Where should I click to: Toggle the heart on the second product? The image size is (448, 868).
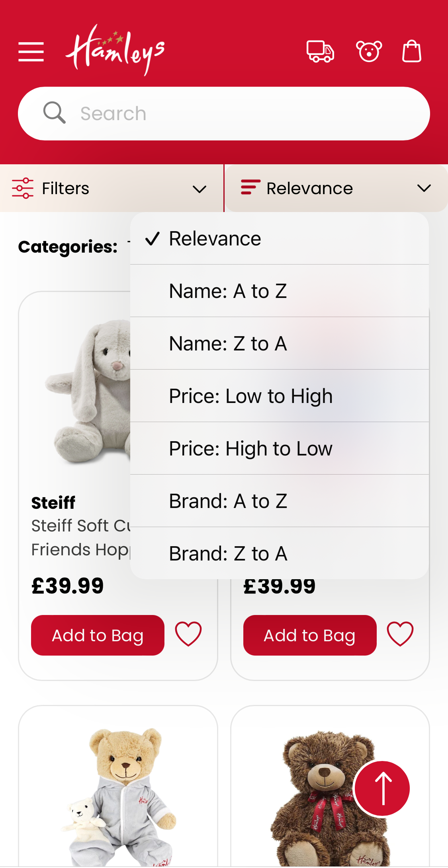click(x=400, y=635)
